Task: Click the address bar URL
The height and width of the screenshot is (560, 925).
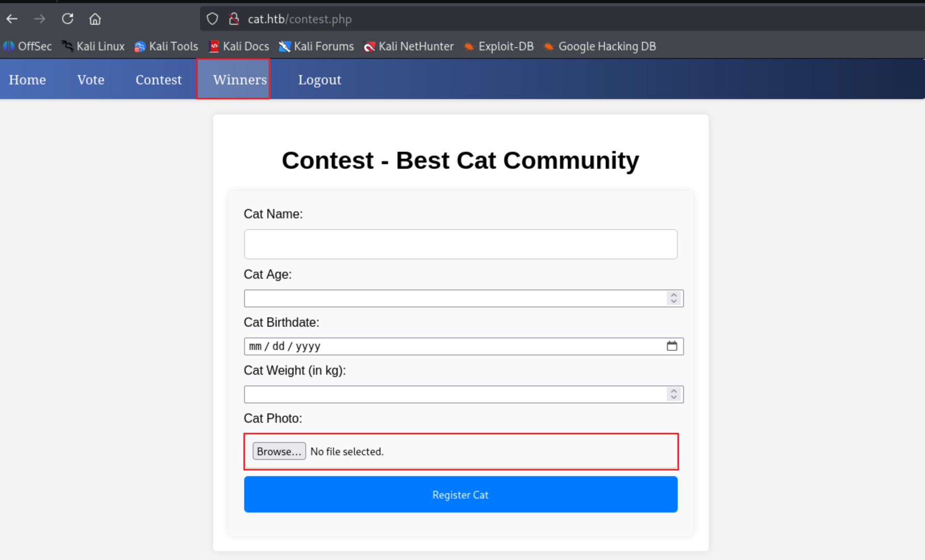Action: coord(299,19)
